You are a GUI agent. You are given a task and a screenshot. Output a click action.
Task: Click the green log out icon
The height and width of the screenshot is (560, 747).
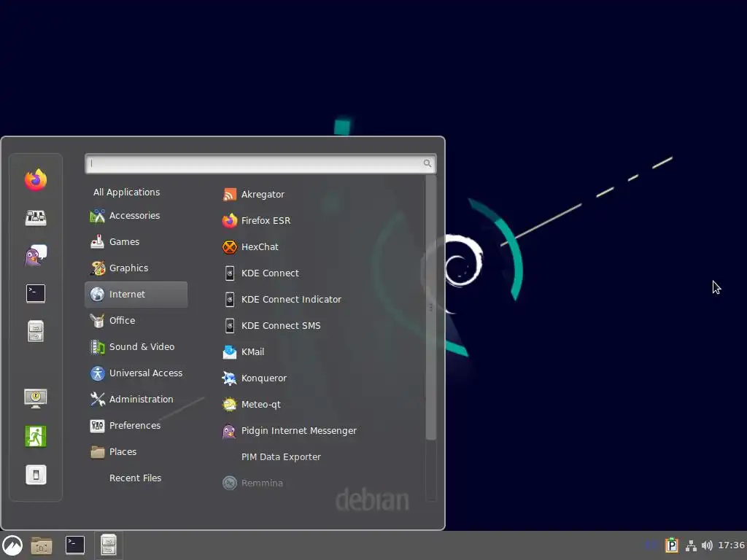click(36, 436)
